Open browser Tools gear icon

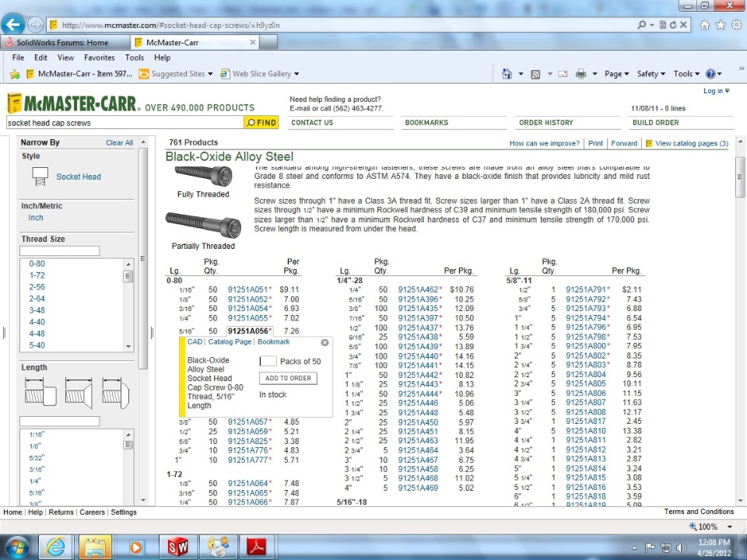point(737,25)
